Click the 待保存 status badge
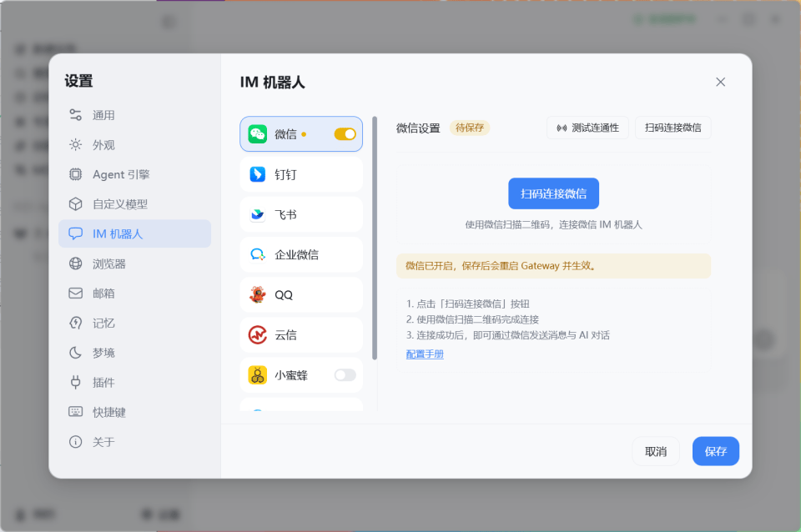Viewport: 801px width, 532px height. coord(470,128)
